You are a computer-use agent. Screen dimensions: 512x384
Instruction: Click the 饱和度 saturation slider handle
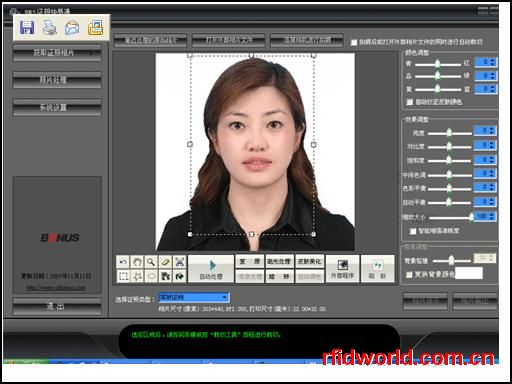pyautogui.click(x=449, y=160)
